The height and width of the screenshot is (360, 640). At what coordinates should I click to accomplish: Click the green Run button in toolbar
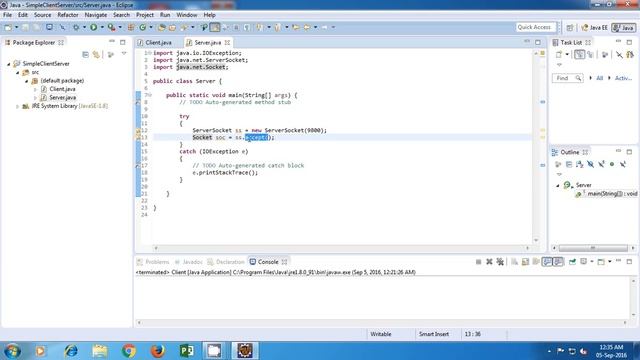point(93,27)
